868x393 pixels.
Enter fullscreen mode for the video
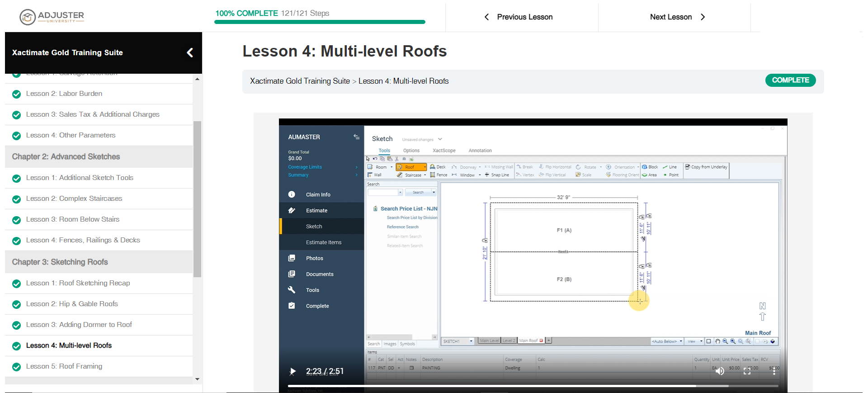(747, 371)
